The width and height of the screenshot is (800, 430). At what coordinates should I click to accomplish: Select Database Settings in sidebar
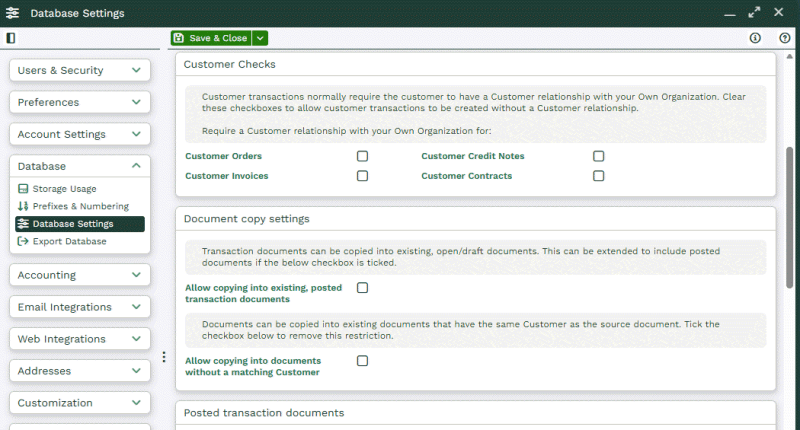[x=80, y=224]
